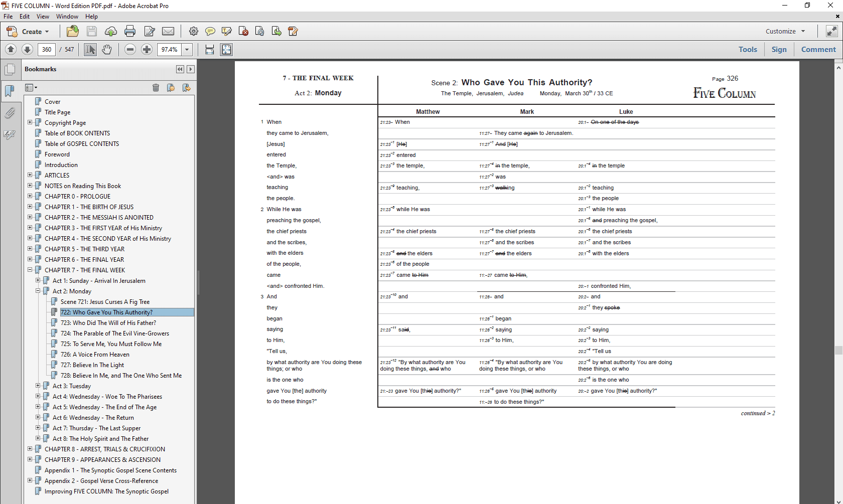Open the zoom percentage dropdown arrow
843x504 pixels.
click(x=187, y=49)
